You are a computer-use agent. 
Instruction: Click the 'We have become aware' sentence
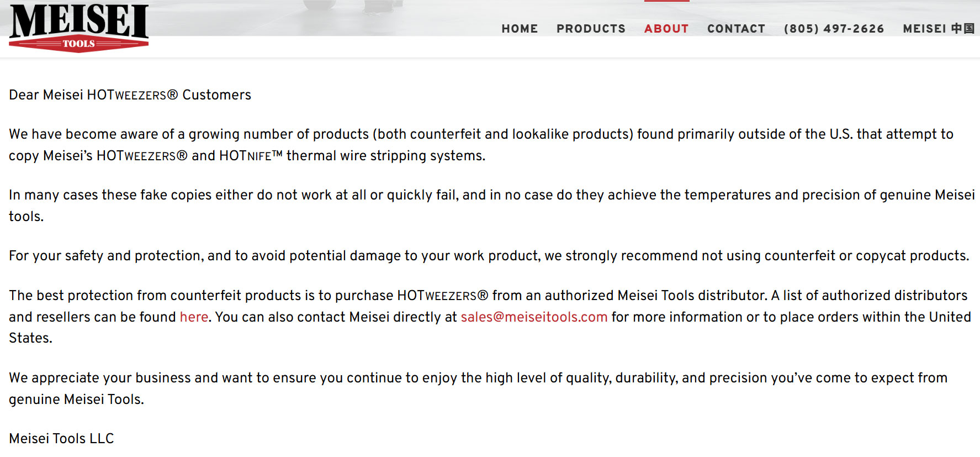(x=480, y=134)
